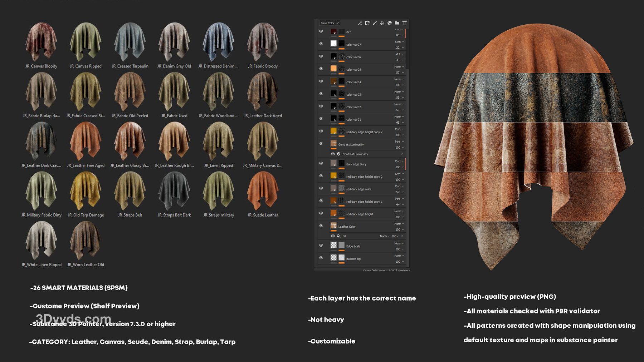
Task: Open the Base Color channel dropdown
Action: coord(329,23)
